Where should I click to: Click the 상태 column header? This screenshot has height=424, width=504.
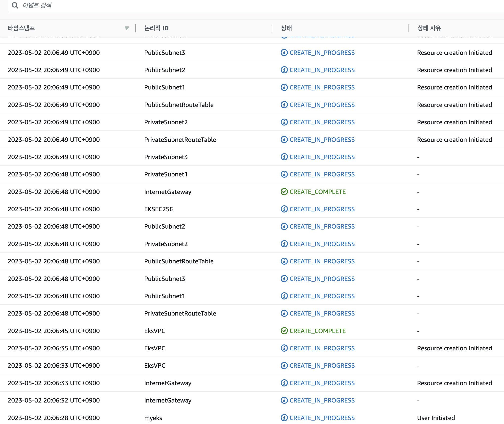[x=286, y=28]
